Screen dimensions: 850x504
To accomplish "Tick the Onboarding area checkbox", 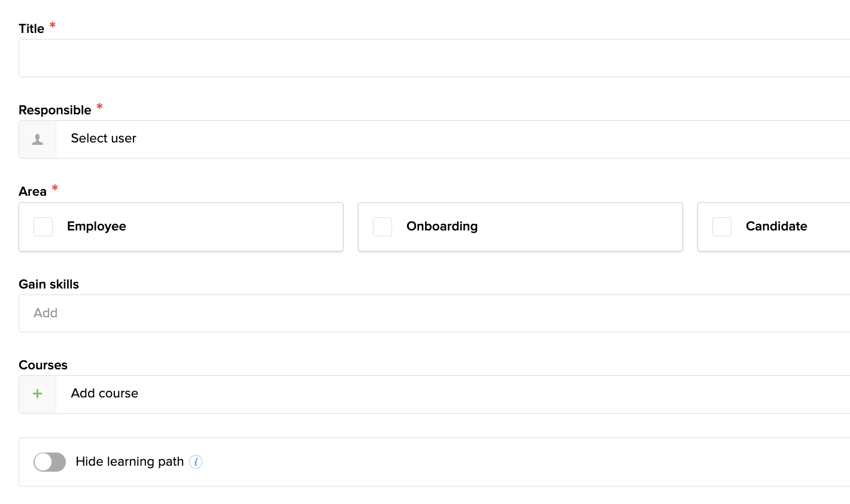I will [x=382, y=227].
